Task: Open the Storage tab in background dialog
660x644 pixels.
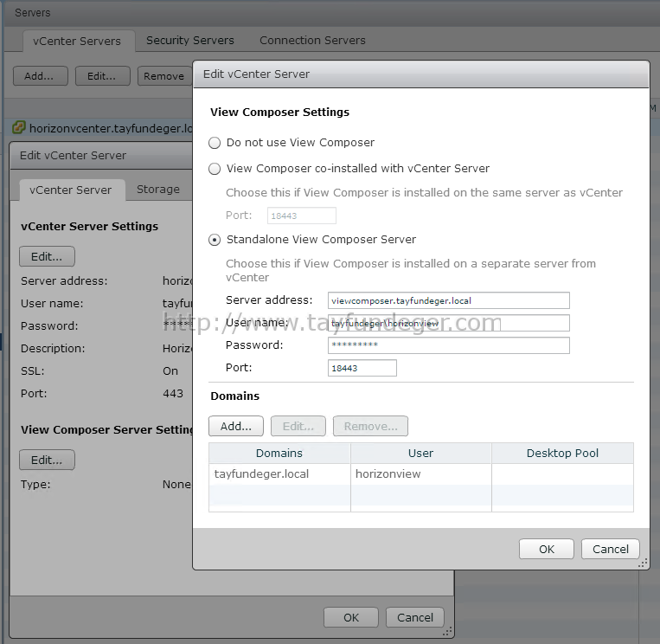Action: 157,189
